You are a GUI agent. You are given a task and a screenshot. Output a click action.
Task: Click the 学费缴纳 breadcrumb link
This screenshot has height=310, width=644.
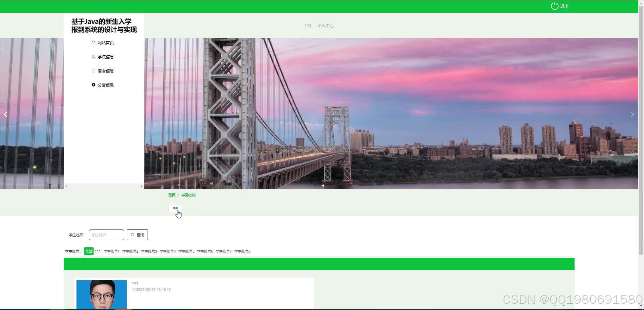point(189,195)
